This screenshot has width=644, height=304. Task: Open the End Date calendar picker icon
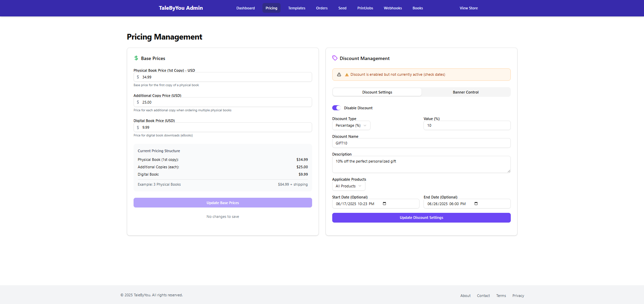[x=476, y=203]
